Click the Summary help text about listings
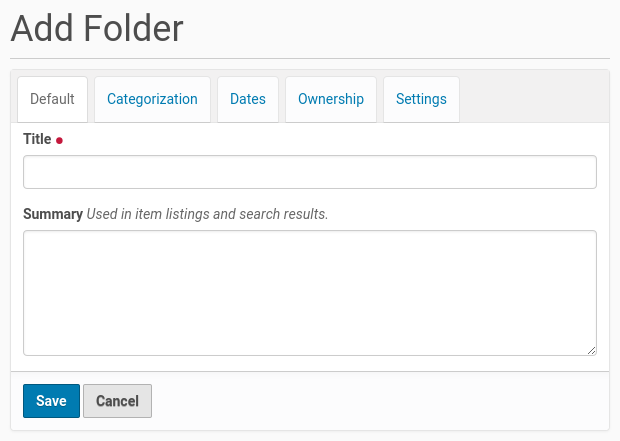Viewport: 620px width, 441px height. point(207,214)
